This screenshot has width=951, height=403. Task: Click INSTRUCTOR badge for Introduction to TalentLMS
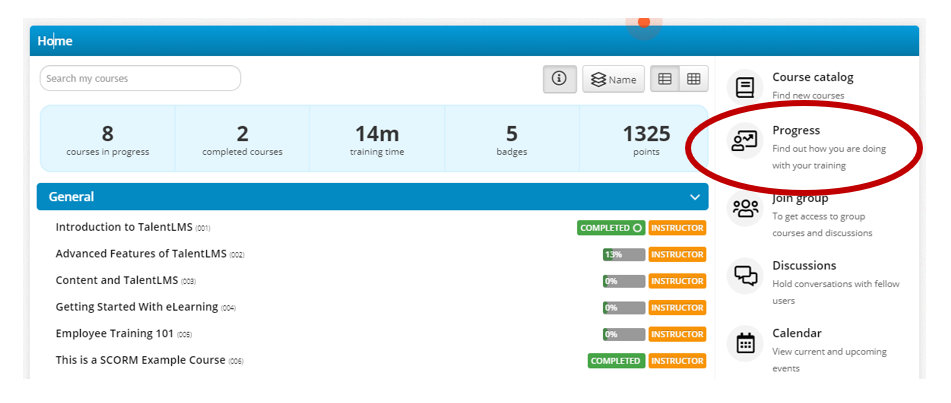pos(677,228)
